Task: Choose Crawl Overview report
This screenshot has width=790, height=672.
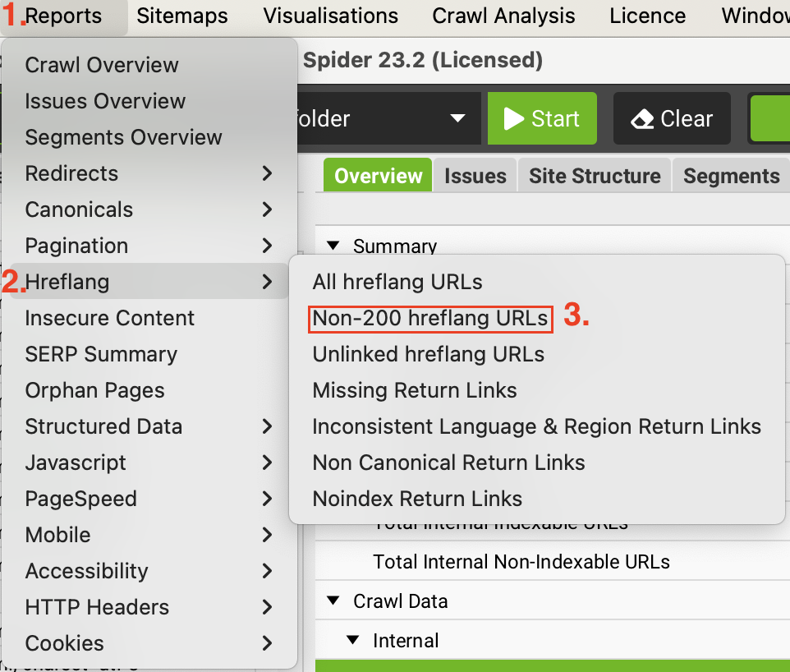Action: 102,65
